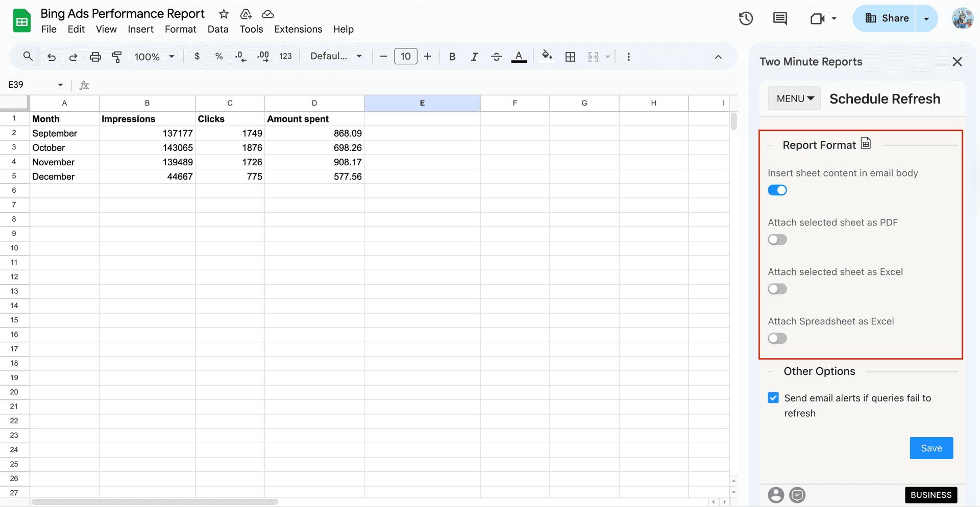Toggle Insert sheet content in email body

pos(777,190)
